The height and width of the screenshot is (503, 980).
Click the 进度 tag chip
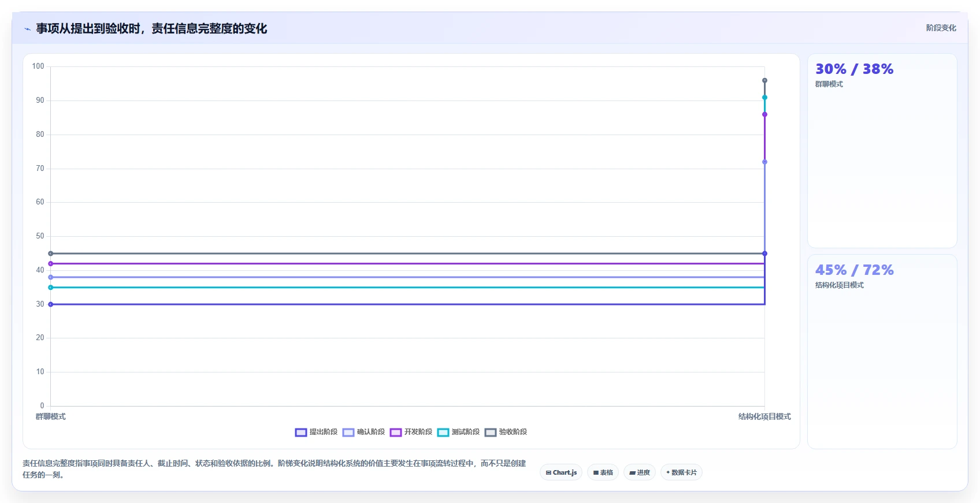[x=640, y=472]
